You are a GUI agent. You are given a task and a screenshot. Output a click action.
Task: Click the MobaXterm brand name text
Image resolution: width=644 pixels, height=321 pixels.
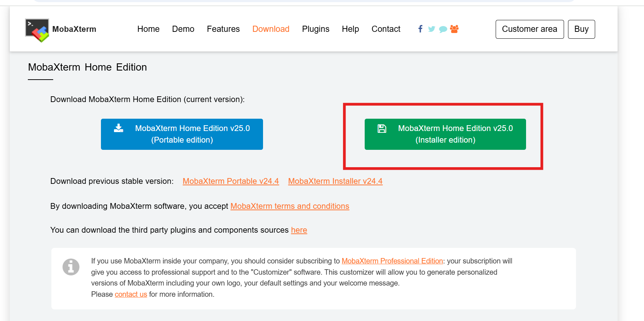(74, 29)
